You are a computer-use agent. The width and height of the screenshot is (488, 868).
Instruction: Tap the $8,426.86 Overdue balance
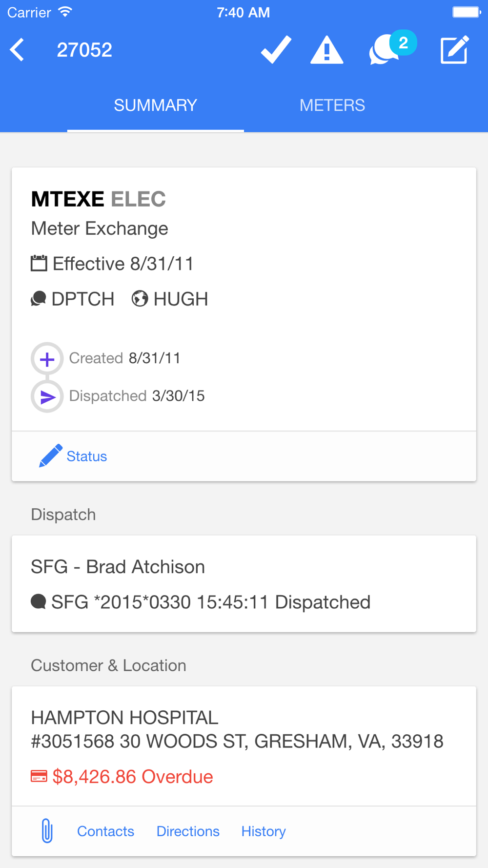(132, 777)
